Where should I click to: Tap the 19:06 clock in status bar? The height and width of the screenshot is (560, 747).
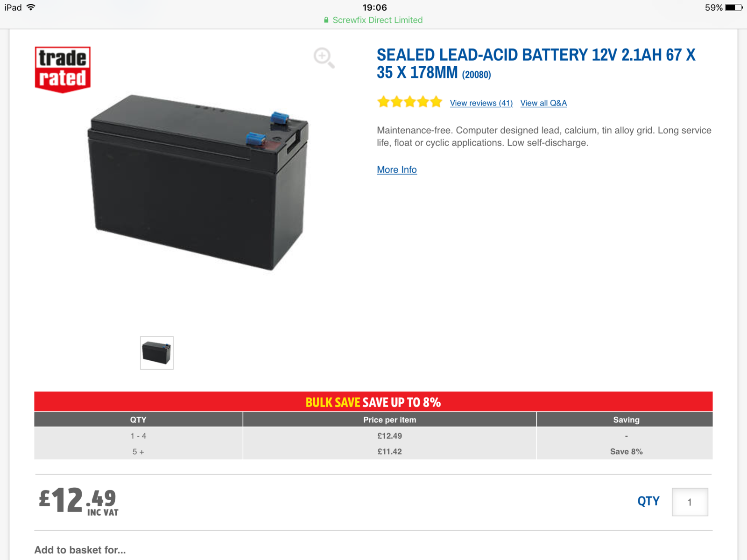[374, 7]
